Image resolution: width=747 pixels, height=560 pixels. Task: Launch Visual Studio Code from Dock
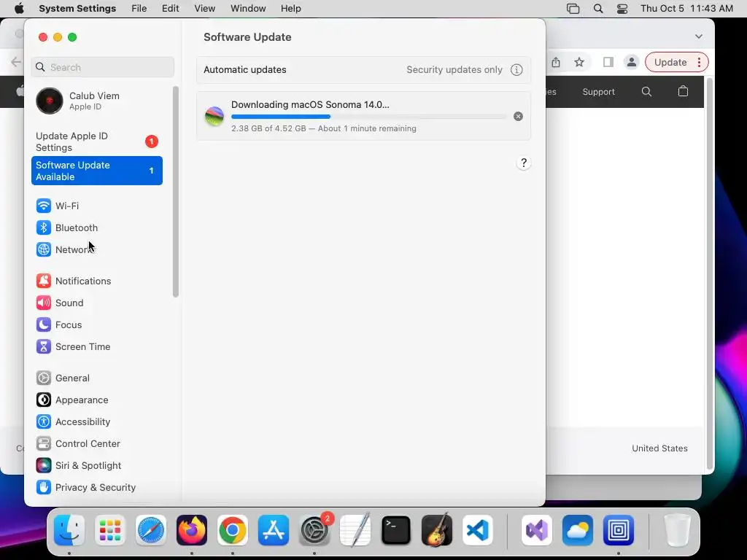tap(478, 530)
